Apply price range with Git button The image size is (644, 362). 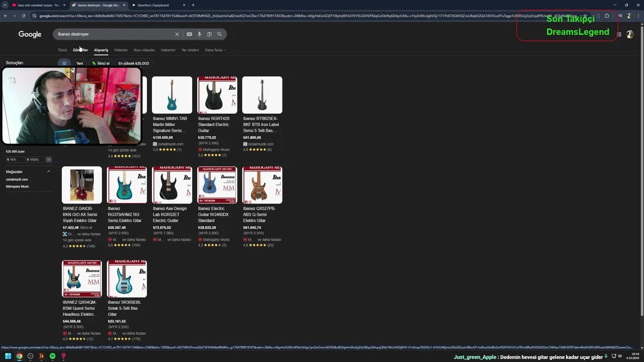coord(49,159)
